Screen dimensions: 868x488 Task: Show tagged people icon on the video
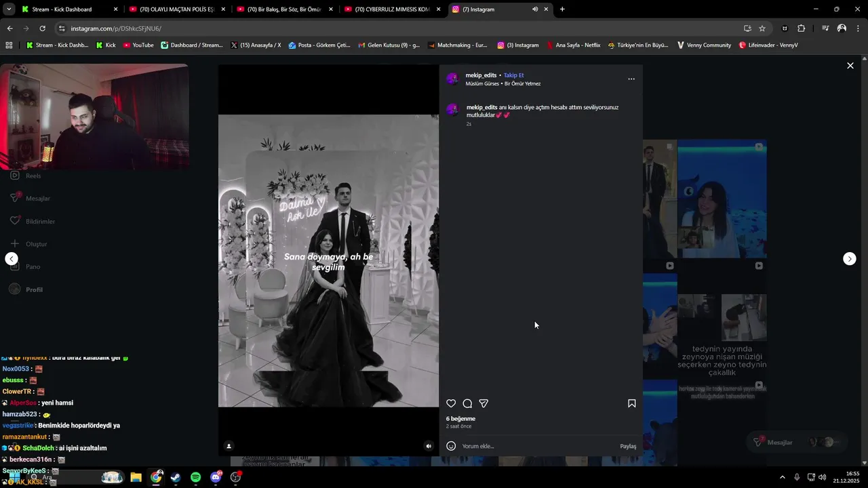[229, 446]
